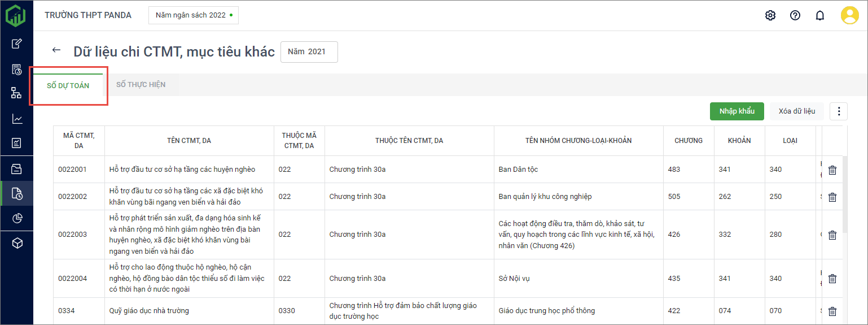868x325 pixels.
Task: Switch to the Số thực hiện tab
Action: [141, 85]
